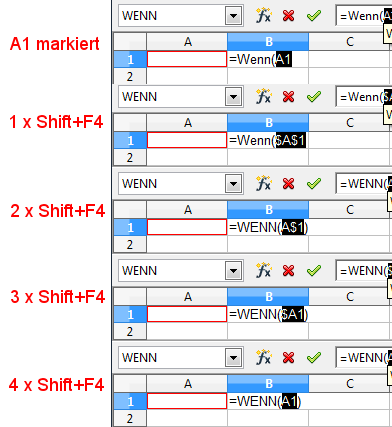392x427 pixels.
Task: Click cell B1 containing =WENN(A1) in last panel
Action: [268, 401]
